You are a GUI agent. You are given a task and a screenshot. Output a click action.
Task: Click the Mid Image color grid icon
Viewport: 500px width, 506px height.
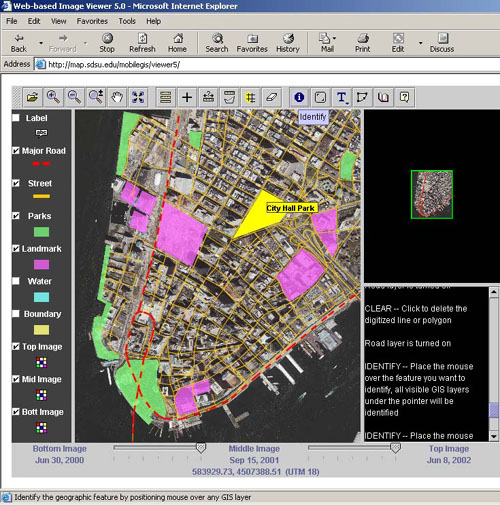[41, 395]
